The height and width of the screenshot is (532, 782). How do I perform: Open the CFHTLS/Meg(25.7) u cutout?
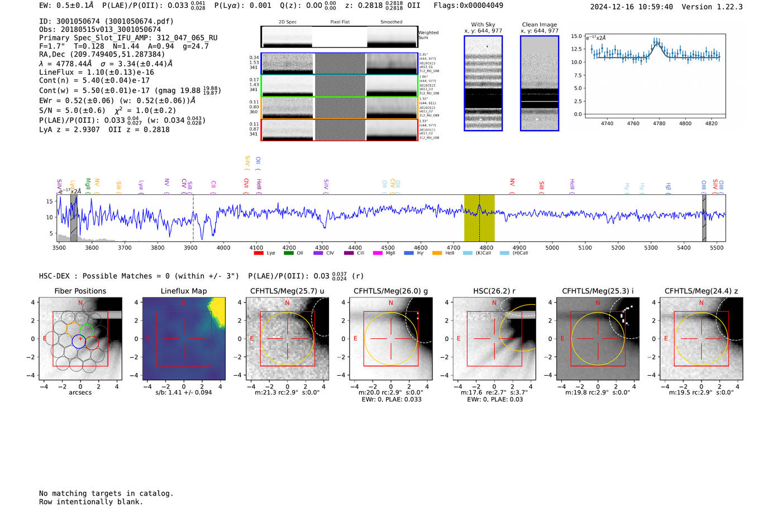tap(288, 338)
